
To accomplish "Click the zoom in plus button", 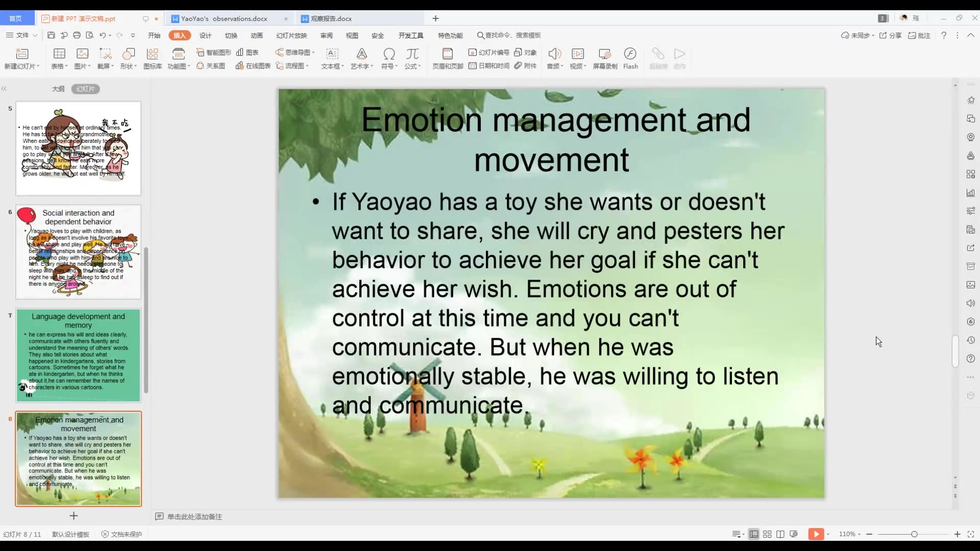I will click(957, 534).
